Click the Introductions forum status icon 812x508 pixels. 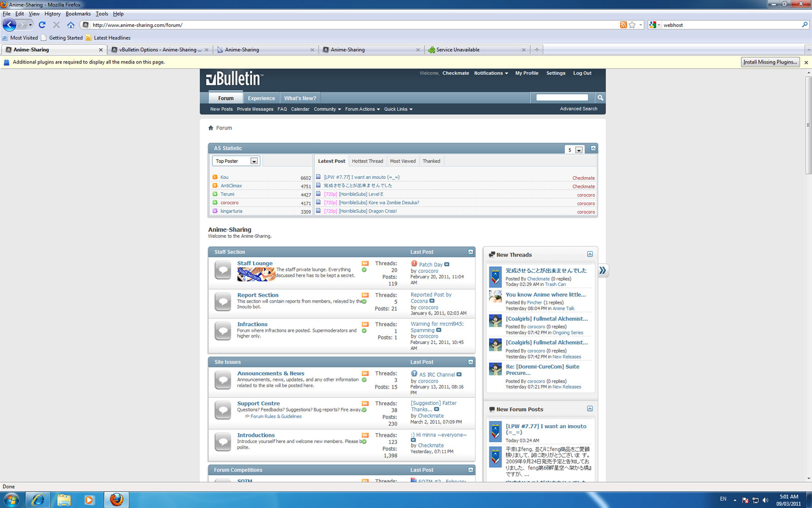pos(223,442)
